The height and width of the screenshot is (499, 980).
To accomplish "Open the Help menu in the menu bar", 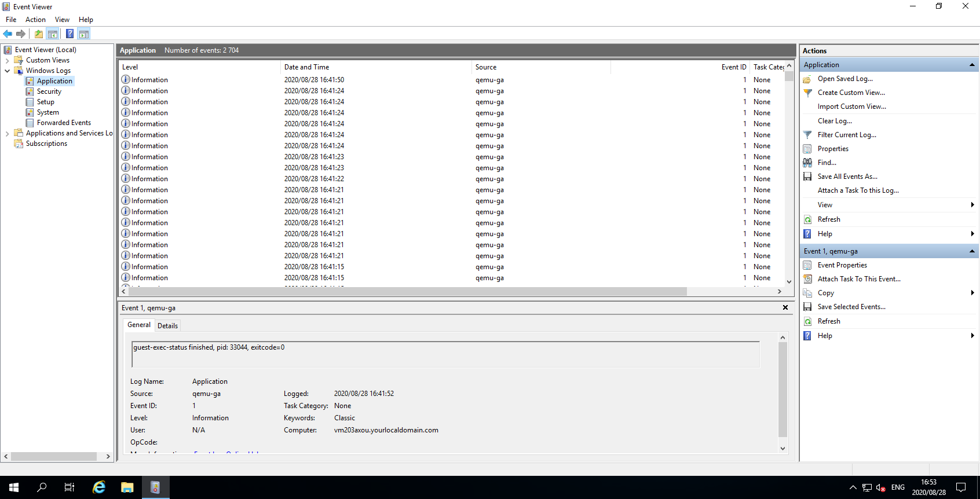I will point(86,20).
